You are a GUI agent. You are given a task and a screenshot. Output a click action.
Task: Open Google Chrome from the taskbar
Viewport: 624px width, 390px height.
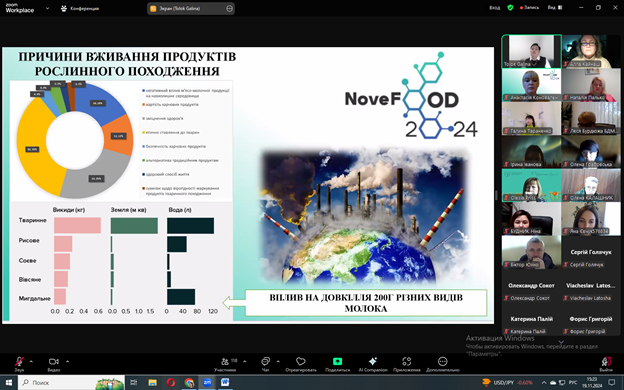pos(189,382)
